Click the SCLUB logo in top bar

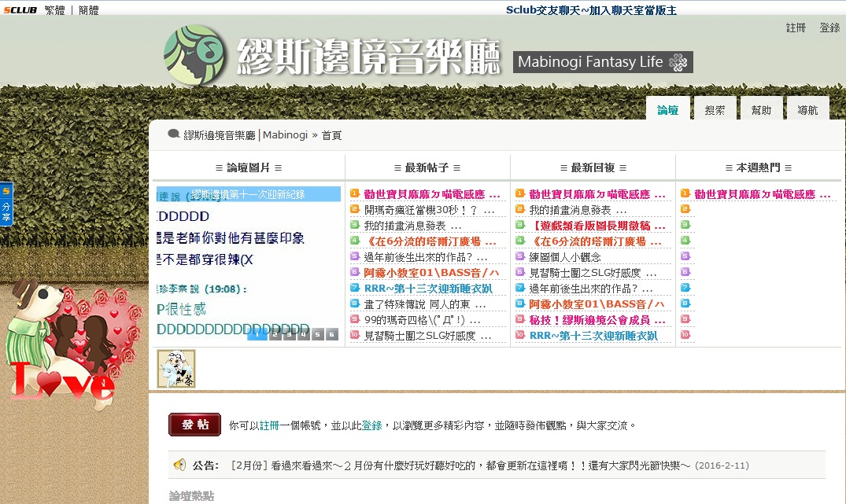pyautogui.click(x=20, y=9)
